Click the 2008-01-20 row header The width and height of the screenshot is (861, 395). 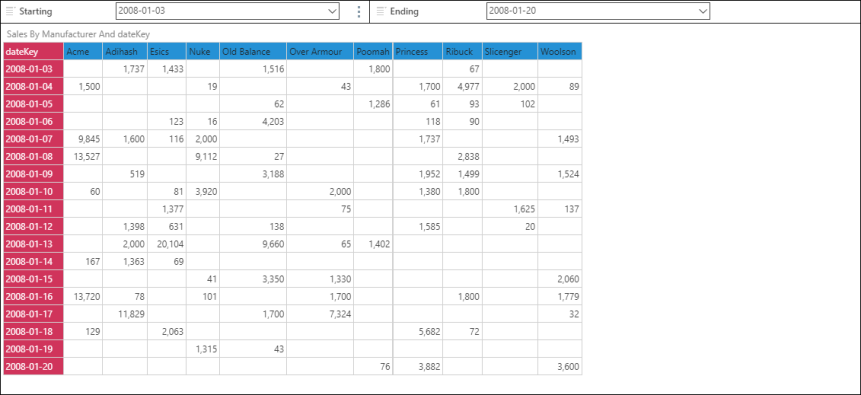click(x=33, y=366)
